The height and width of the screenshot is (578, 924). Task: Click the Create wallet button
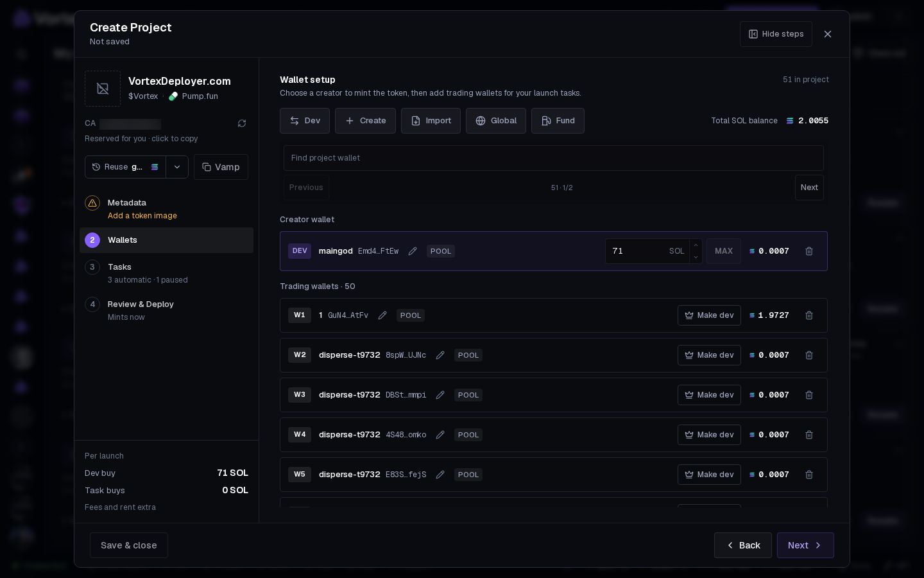[x=365, y=121]
